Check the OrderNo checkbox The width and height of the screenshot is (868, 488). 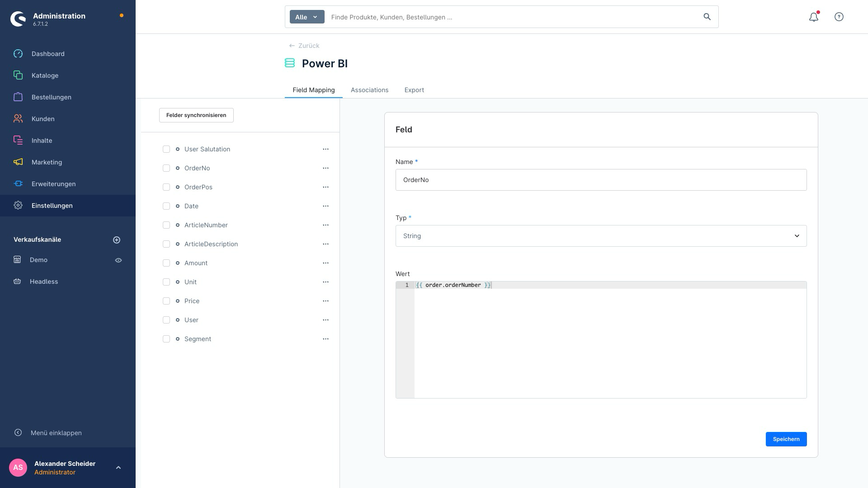pos(166,168)
